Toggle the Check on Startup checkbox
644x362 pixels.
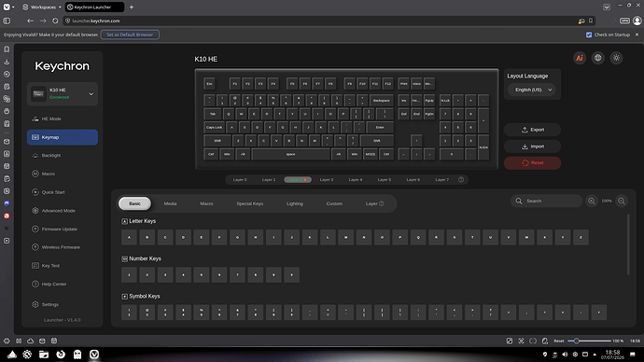[589, 35]
